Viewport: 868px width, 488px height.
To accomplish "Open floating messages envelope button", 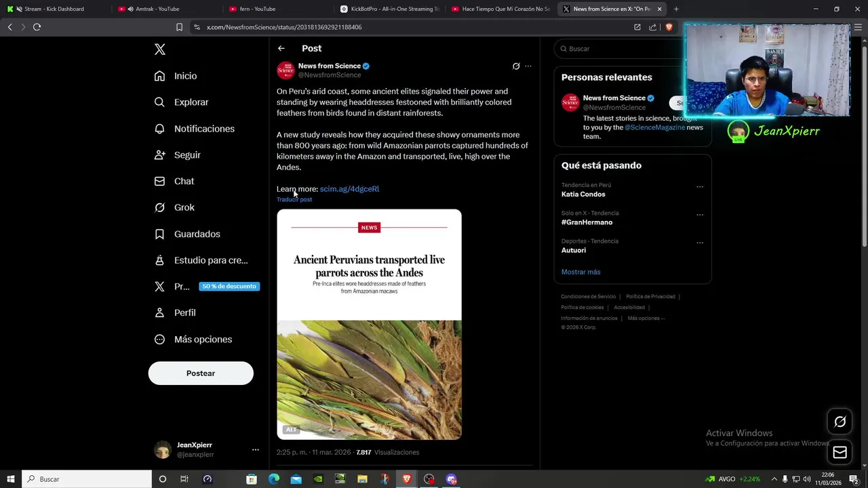I will click(x=840, y=452).
